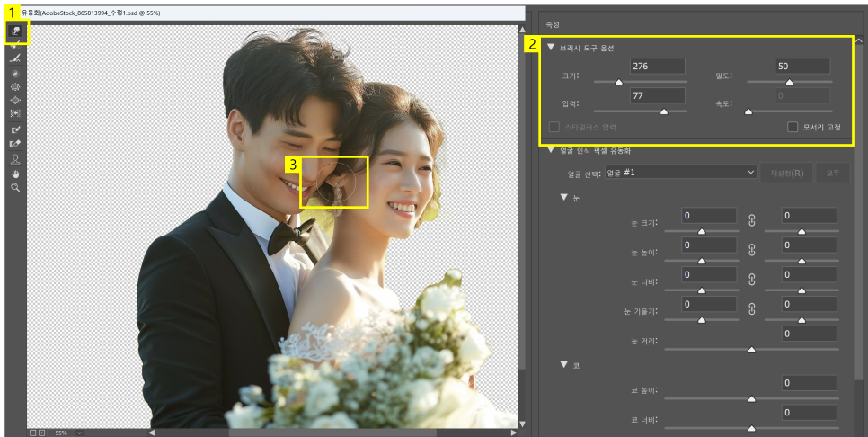Collapse the 브러시 도구 옵션 section
Image resolution: width=868 pixels, height=437 pixels.
click(551, 48)
